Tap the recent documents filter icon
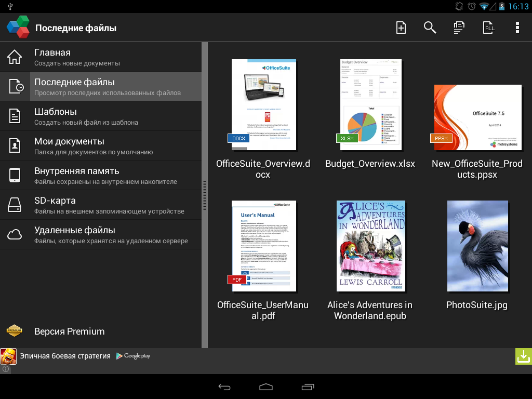 point(459,28)
